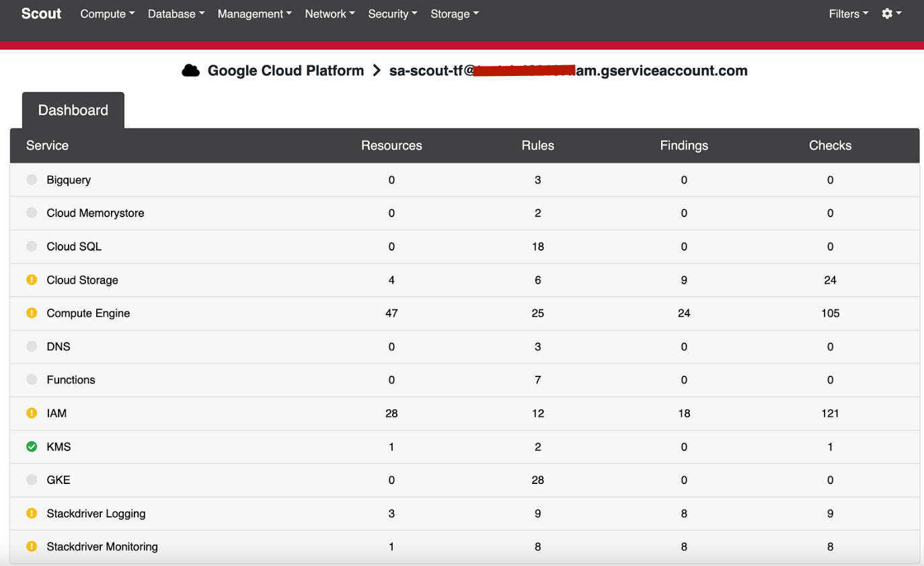Viewport: 924px width, 566px height.
Task: Open the Security dropdown menu
Action: point(393,13)
